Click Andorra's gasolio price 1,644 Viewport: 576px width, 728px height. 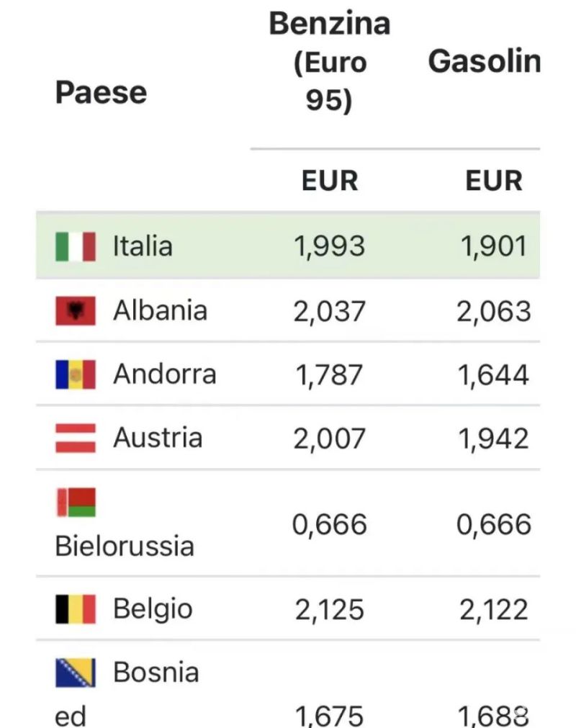494,375
